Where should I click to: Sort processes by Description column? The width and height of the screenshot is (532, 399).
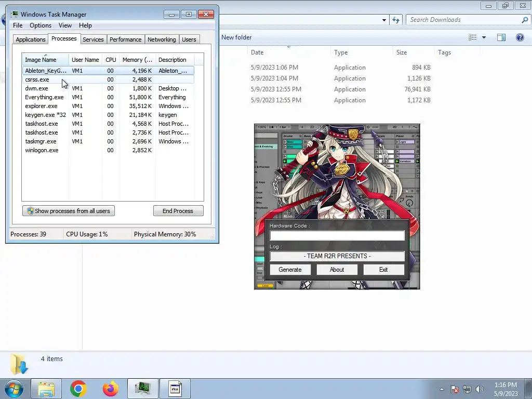click(175, 60)
